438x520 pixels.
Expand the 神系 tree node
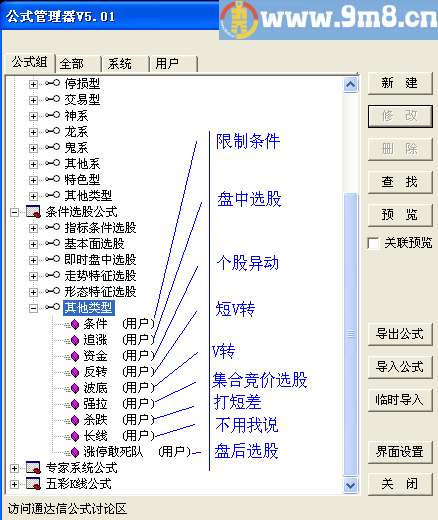point(33,116)
